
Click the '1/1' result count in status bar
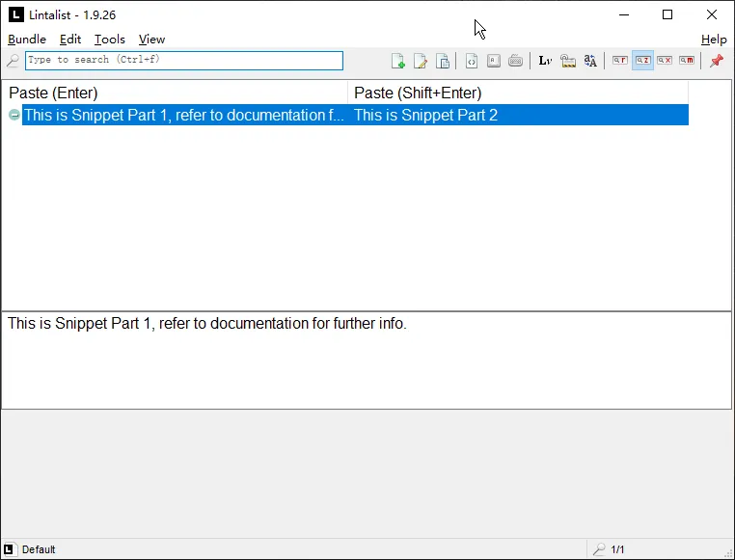coord(617,549)
